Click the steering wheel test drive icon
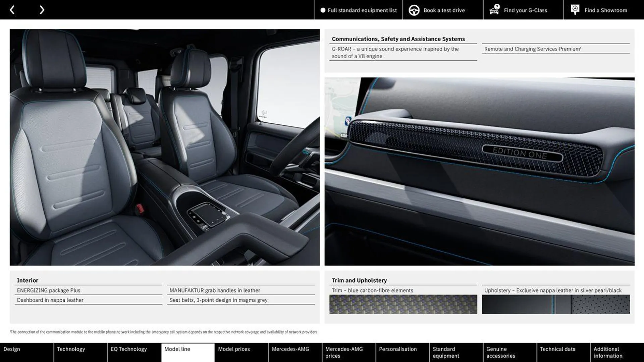 (x=414, y=10)
